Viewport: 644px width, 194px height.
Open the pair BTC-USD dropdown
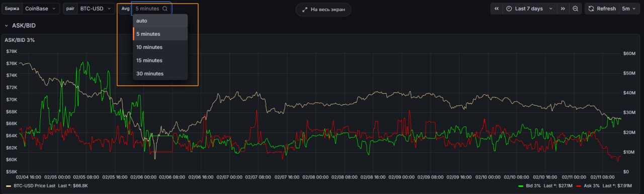(x=96, y=9)
